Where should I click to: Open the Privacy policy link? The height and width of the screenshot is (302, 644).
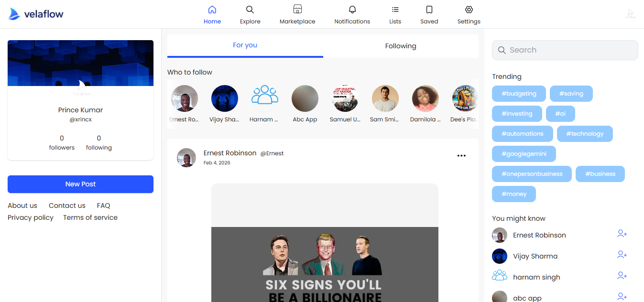coord(31,217)
